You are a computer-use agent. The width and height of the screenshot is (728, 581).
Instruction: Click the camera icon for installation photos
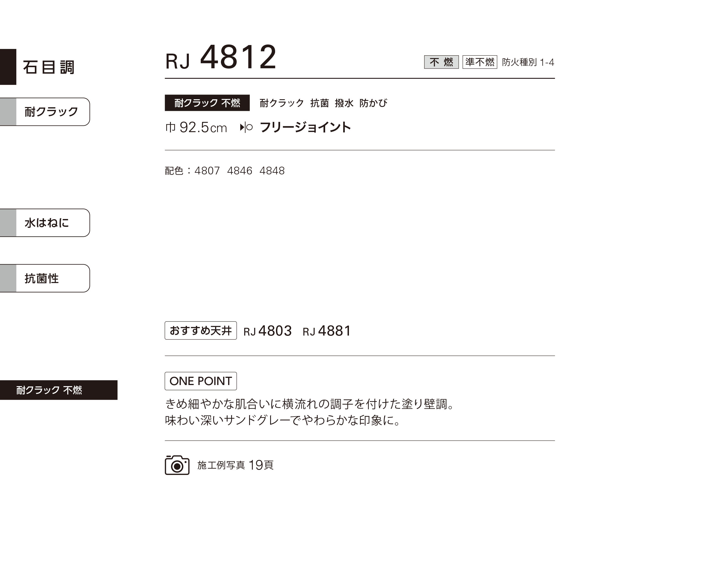click(177, 465)
